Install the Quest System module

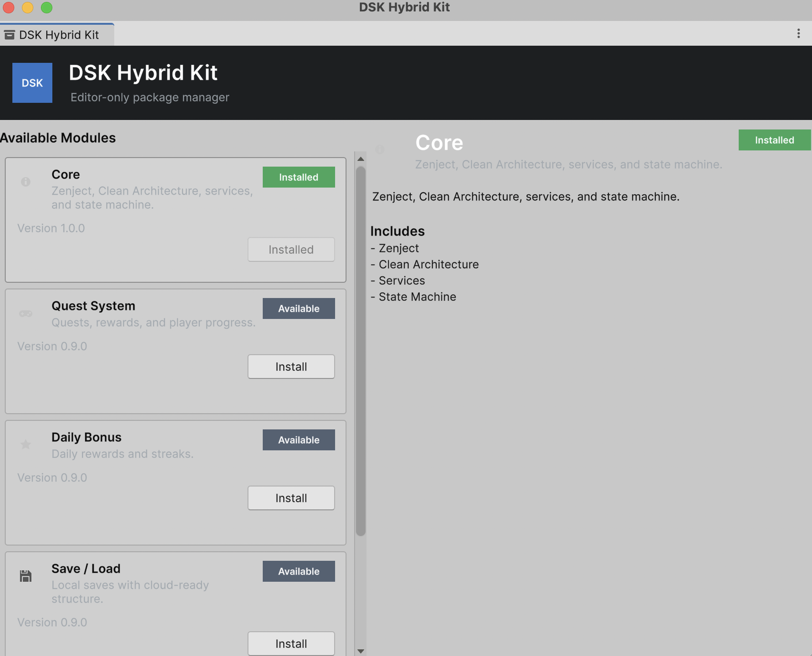[x=291, y=367]
